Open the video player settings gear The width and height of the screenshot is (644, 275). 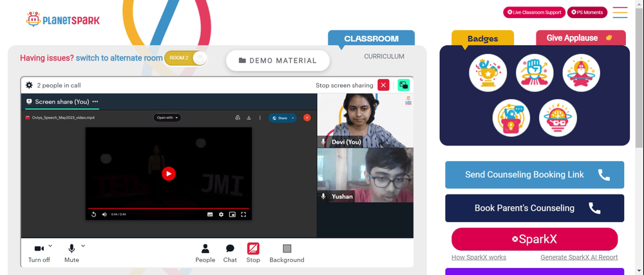(x=221, y=214)
